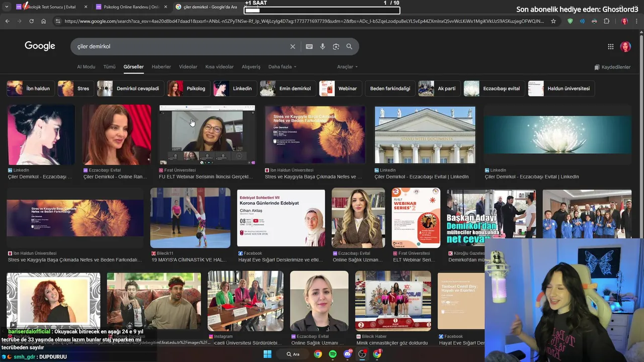Expand the Araçlar tools dropdown
The image size is (644, 362).
point(347,67)
